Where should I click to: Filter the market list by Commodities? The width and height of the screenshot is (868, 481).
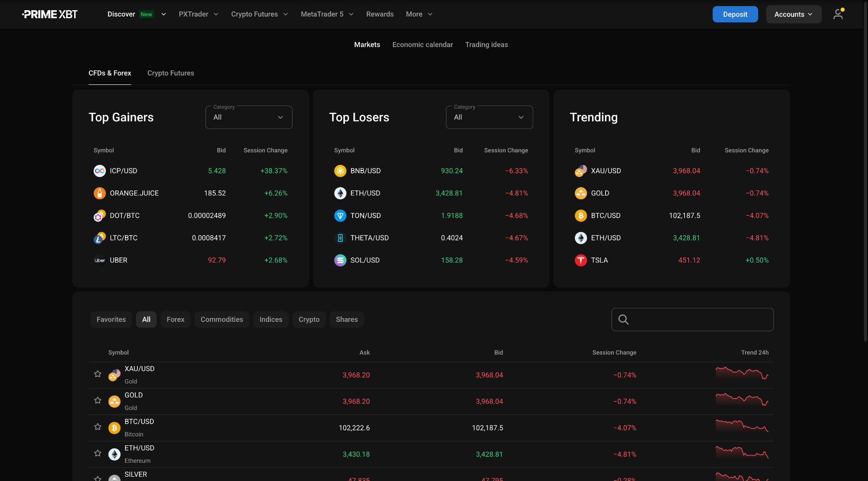(222, 319)
